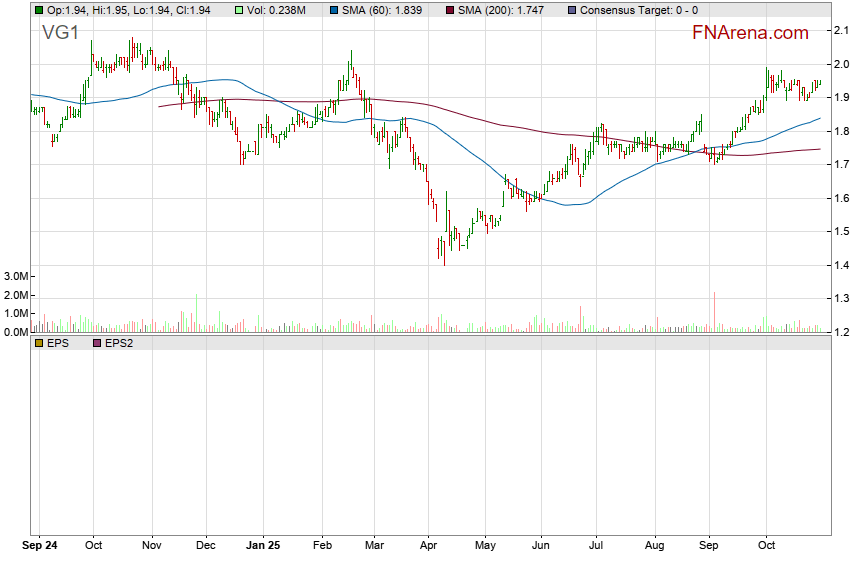Click the light green Vol legend swatch

pyautogui.click(x=240, y=10)
